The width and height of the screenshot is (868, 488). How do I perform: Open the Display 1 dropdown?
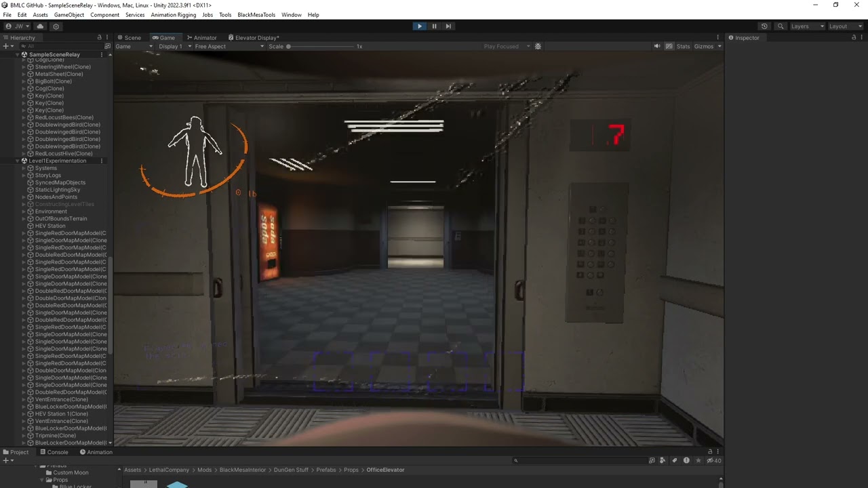coord(174,46)
